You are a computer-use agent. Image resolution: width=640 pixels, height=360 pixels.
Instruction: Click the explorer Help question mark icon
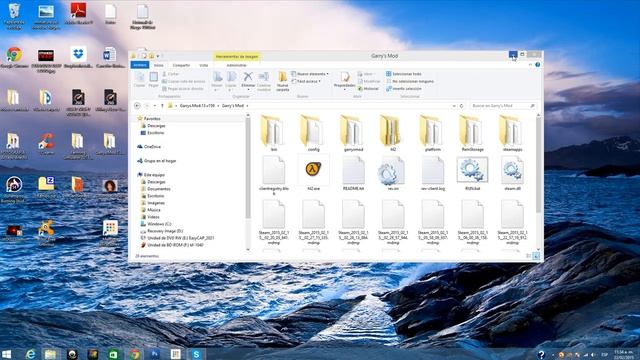click(x=538, y=65)
